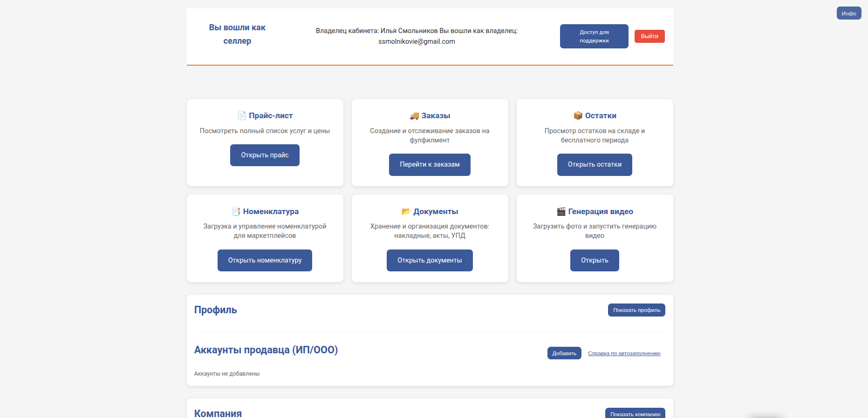
Task: Click the open folder icon beside Документы
Action: point(406,211)
